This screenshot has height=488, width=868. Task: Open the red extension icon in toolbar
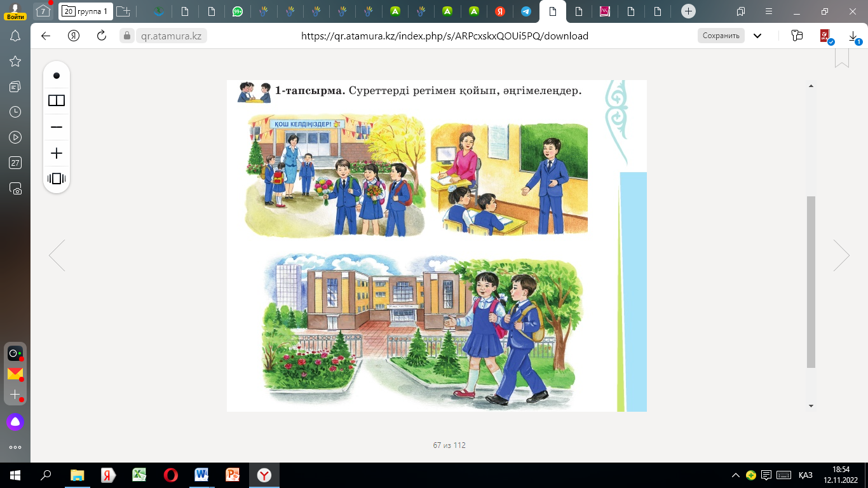[826, 37]
